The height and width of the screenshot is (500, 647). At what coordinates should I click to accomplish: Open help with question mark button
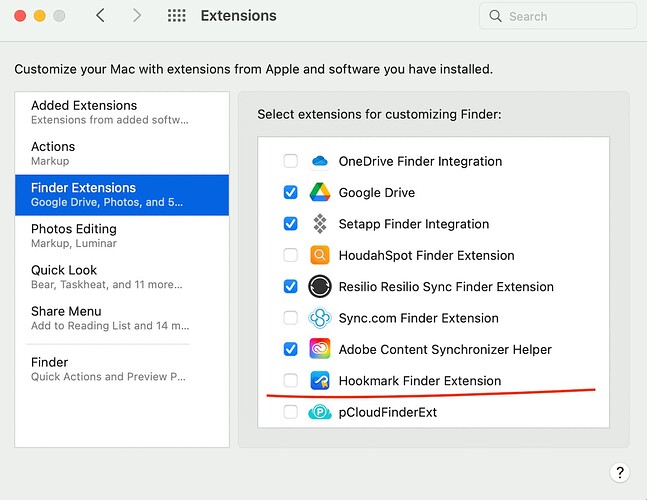[x=619, y=472]
